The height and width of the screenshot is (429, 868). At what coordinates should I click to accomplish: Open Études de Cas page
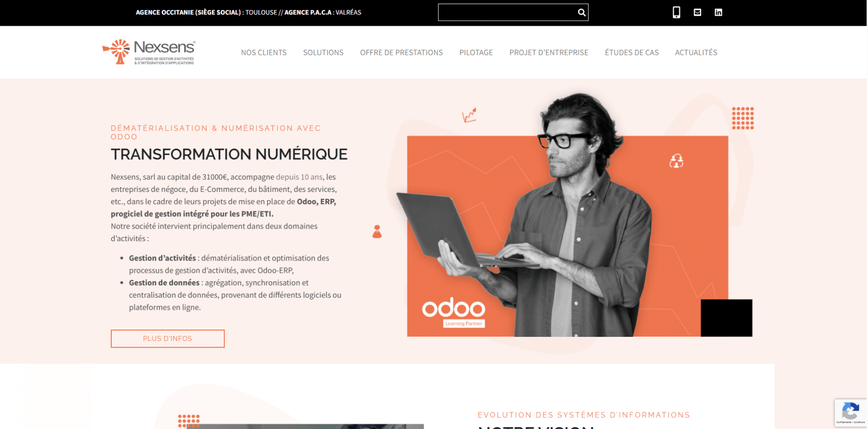(632, 52)
